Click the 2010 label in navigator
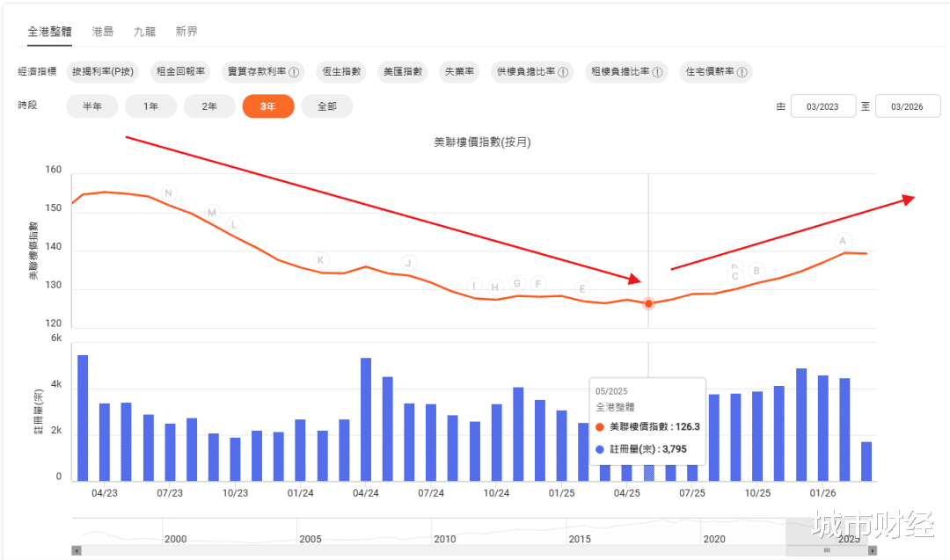The image size is (950, 560). click(445, 539)
